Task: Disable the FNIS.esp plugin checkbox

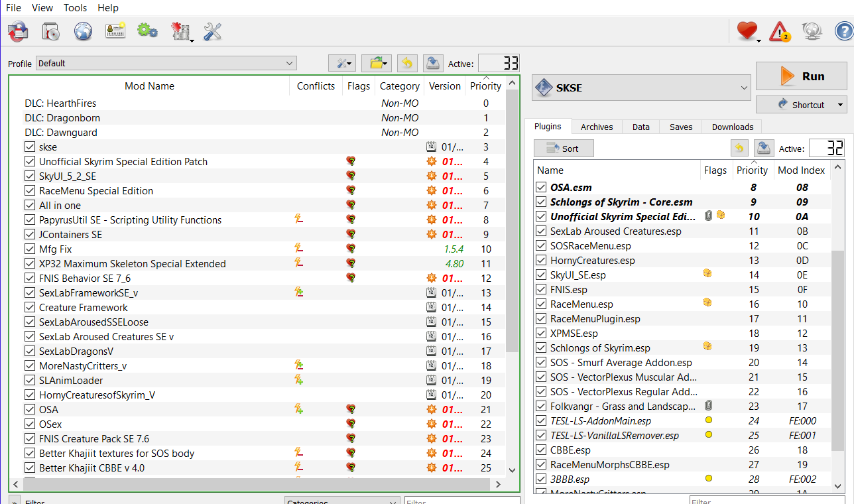Action: click(542, 290)
